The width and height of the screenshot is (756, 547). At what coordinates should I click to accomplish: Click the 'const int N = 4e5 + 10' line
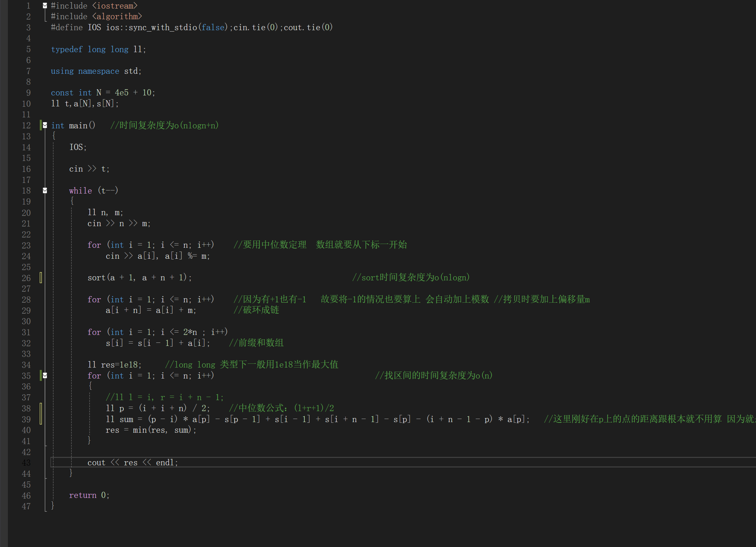pos(103,93)
